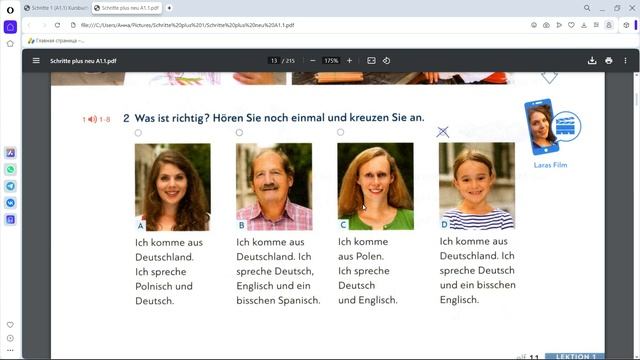Click the text 'Ich komme aus Polen.'

point(362,249)
